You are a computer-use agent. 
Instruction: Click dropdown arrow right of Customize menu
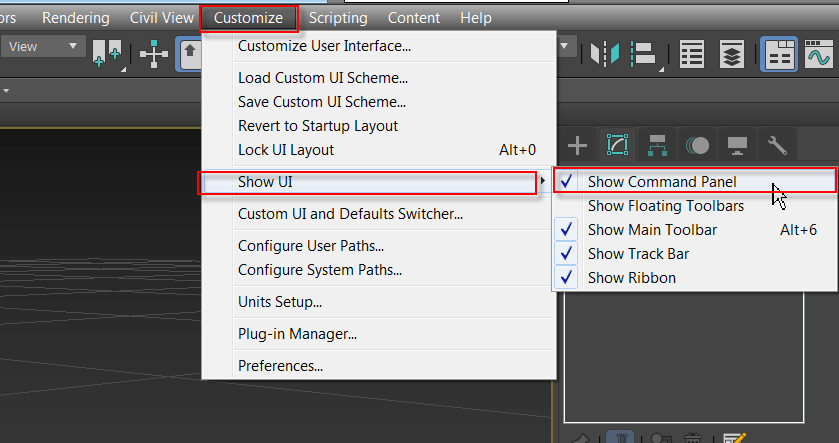pyautogui.click(x=564, y=47)
